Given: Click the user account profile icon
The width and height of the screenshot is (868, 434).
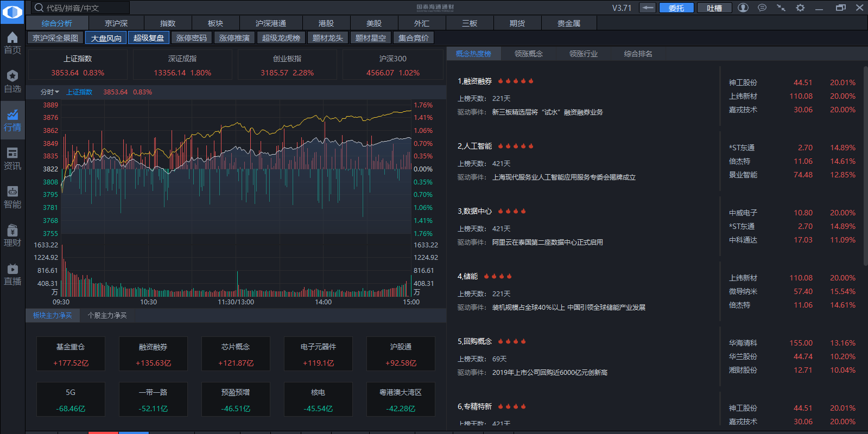Looking at the screenshot, I should tap(743, 8).
